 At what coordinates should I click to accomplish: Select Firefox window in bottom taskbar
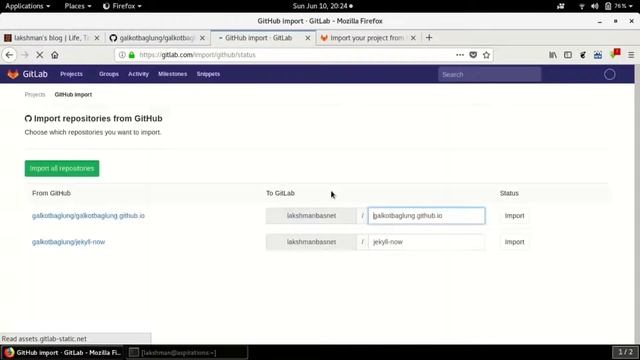[62, 352]
